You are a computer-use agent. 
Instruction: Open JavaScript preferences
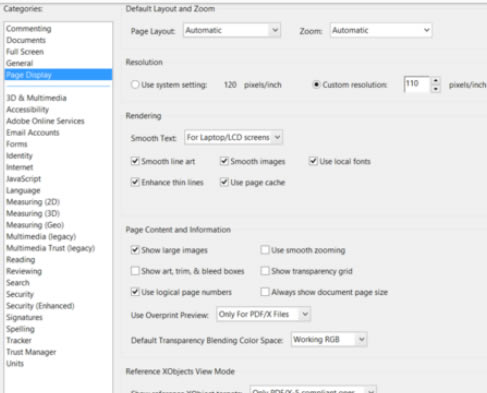(x=24, y=179)
